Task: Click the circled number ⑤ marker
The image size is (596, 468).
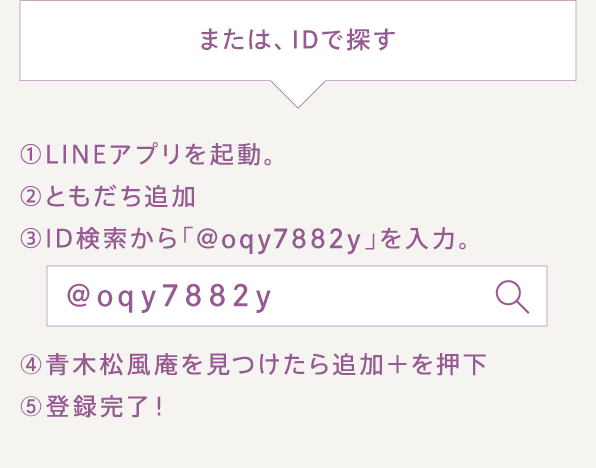Action: [30, 407]
